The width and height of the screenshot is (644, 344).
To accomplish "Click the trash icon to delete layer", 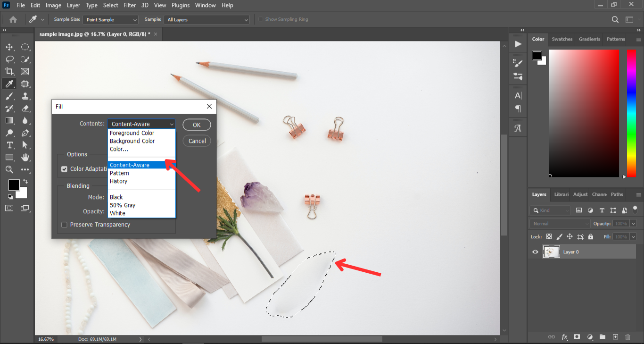I will (x=627, y=337).
